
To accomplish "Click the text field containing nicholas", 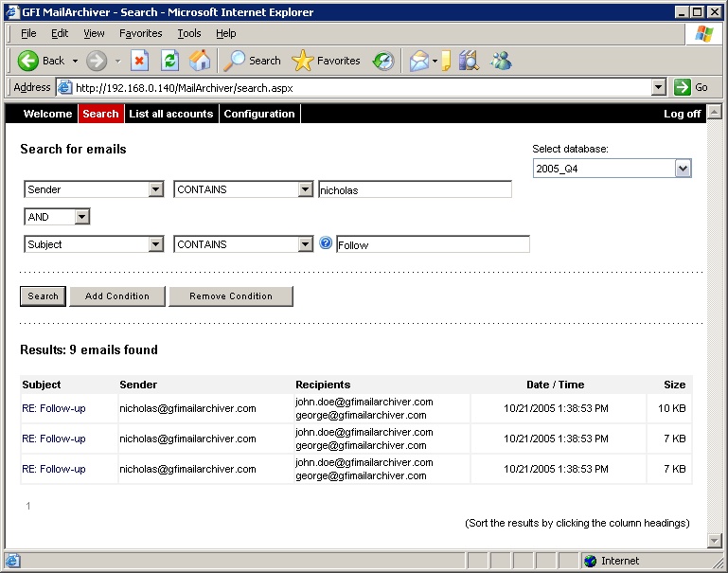I will coord(415,189).
